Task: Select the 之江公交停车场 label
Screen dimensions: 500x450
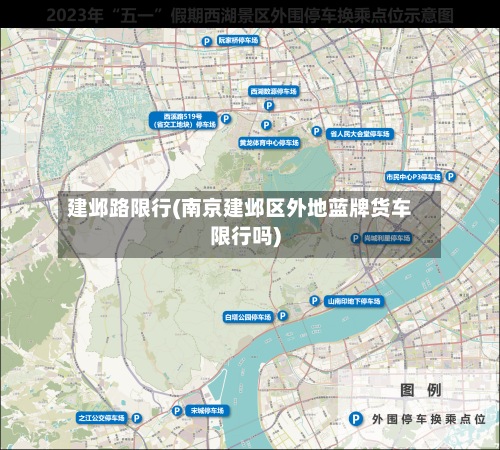Action: click(x=102, y=418)
